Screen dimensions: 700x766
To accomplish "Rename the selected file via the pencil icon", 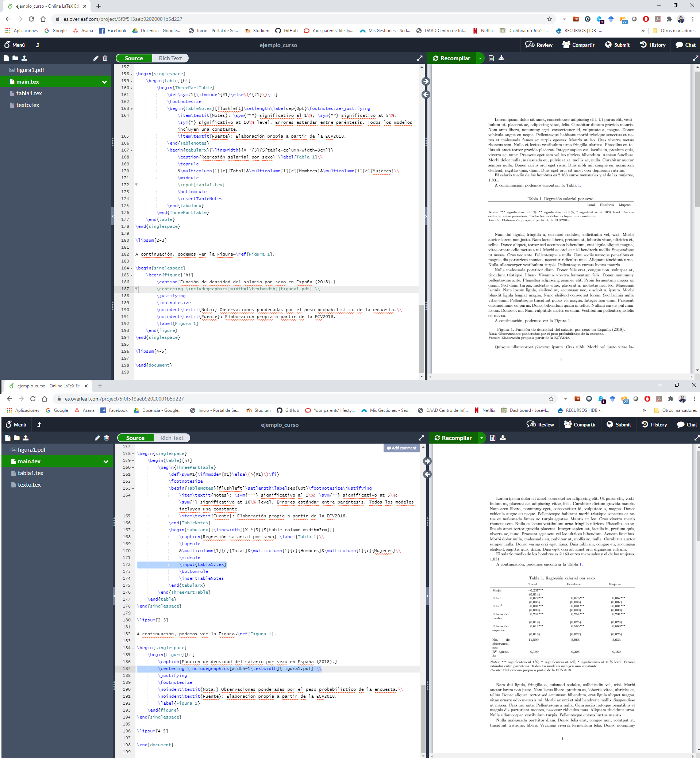I will [x=96, y=58].
